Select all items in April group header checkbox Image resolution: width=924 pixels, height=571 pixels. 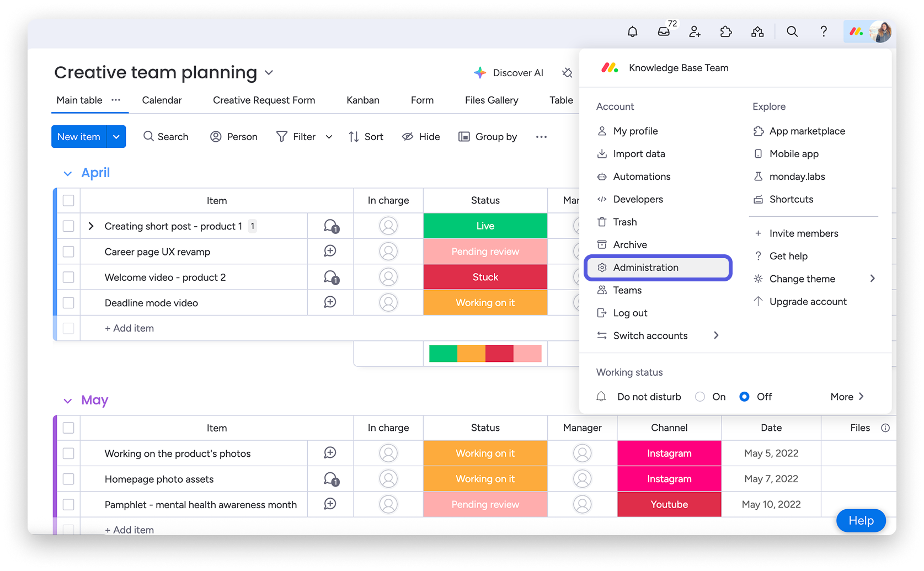point(68,200)
